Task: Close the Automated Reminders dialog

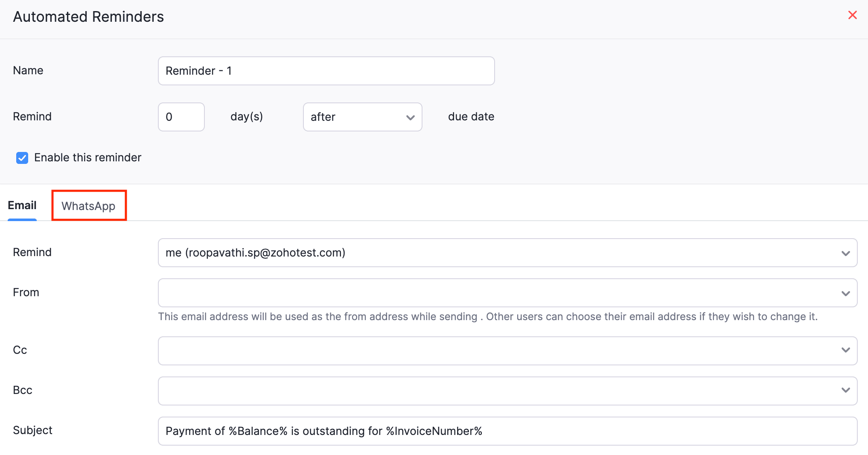Action: (x=853, y=15)
